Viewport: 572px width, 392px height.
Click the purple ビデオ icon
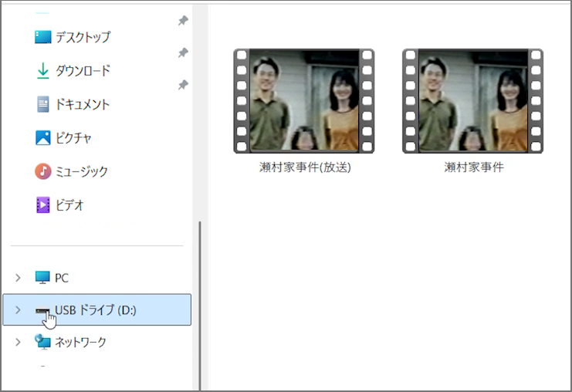[42, 205]
